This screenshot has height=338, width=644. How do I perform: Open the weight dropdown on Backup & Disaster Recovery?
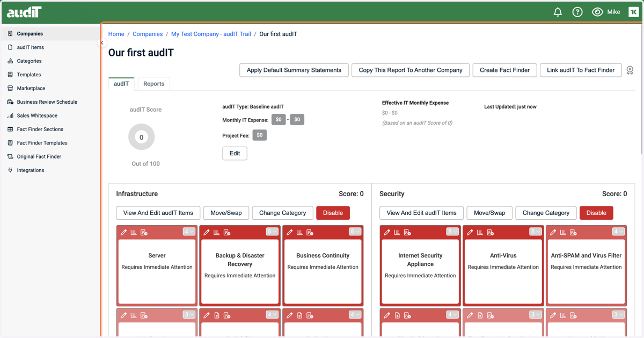272,232
